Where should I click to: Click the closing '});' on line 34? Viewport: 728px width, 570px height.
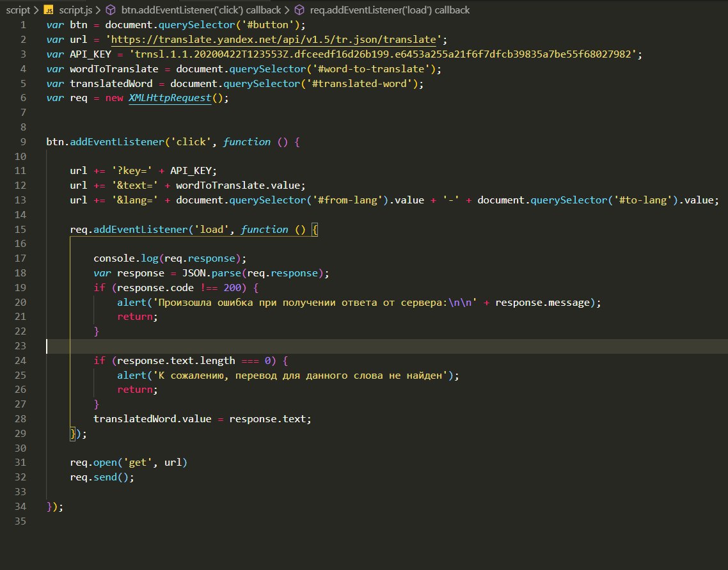pos(55,507)
